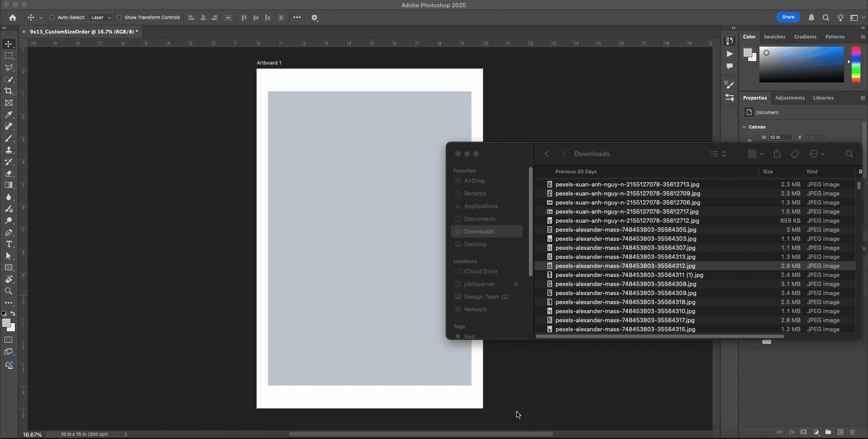Image resolution: width=868 pixels, height=439 pixels.
Task: Switch to the Swatches tab
Action: coord(774,37)
